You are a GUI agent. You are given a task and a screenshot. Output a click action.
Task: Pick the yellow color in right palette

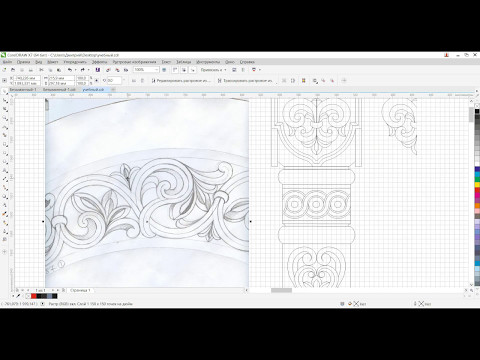[x=477, y=185]
